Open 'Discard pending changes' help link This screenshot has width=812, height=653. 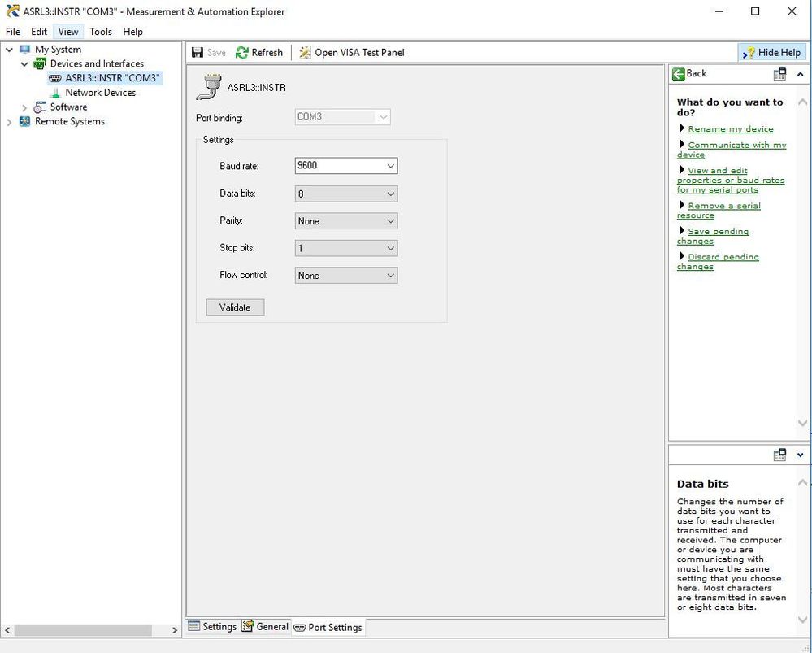718,262
